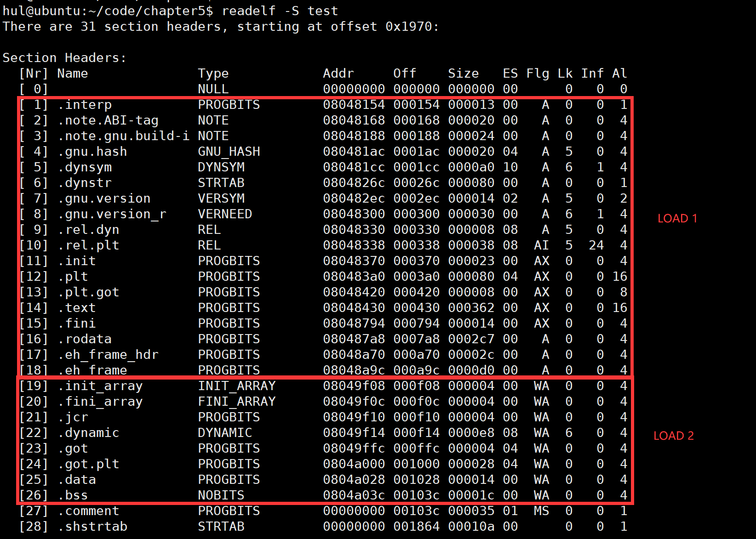The image size is (756, 539).
Task: Click the '.rodata' section name
Action: coord(85,339)
